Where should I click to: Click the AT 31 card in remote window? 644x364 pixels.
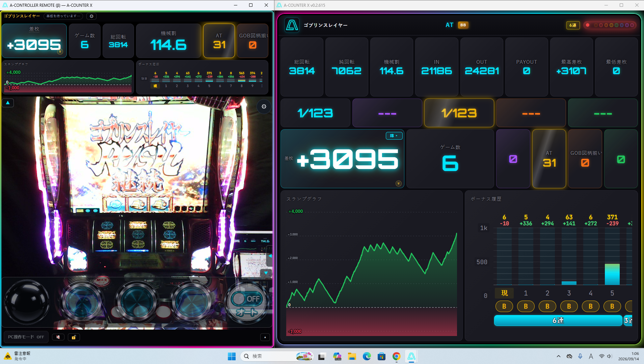(219, 41)
